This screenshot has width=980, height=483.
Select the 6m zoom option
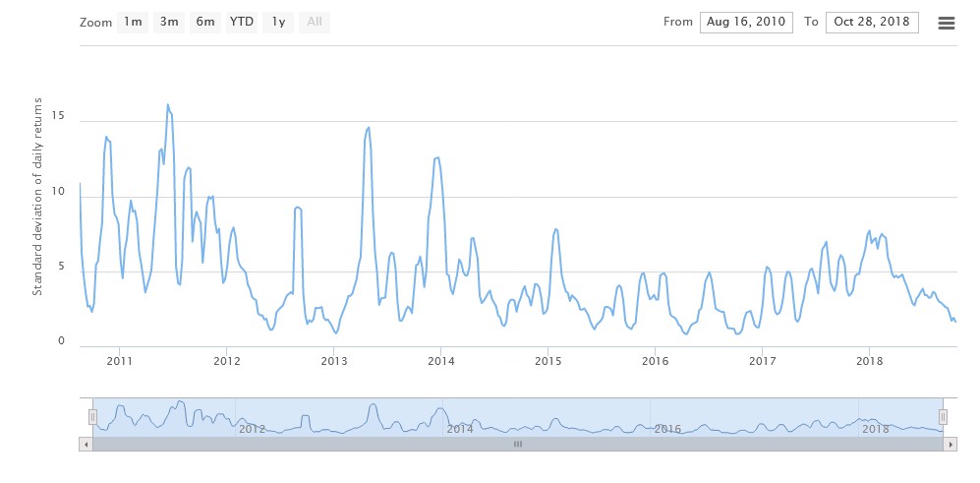tap(205, 22)
